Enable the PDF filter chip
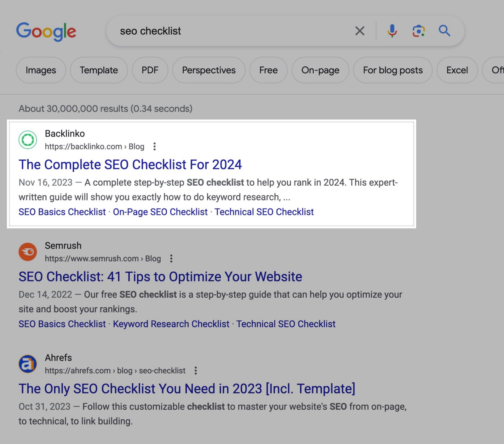The width and height of the screenshot is (504, 444). (x=150, y=70)
